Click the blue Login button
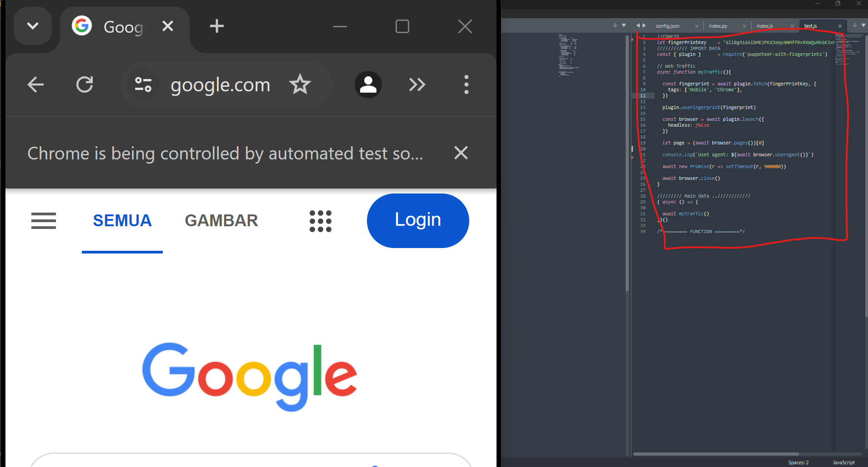868x467 pixels. click(x=418, y=221)
